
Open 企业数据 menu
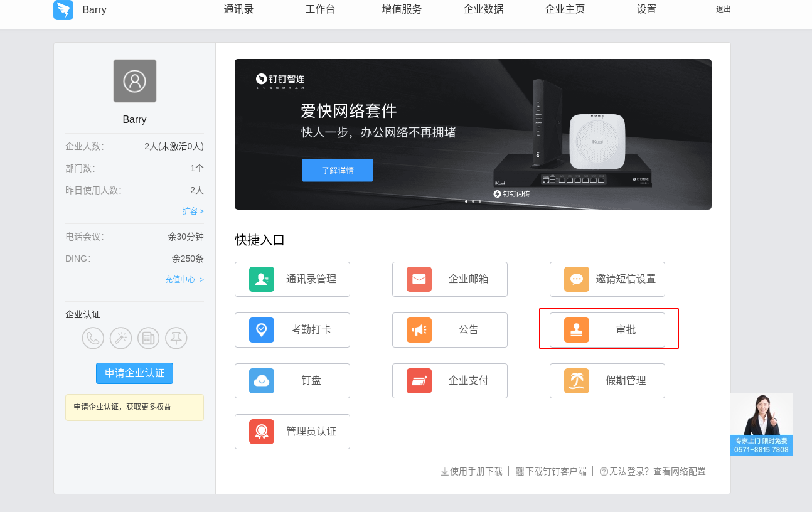[484, 9]
